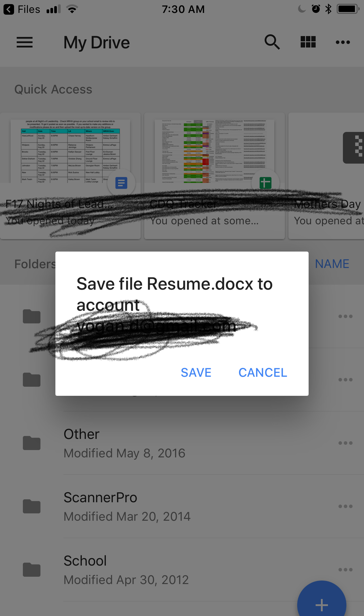Tap the search magnifier icon
This screenshot has width=364, height=616.
272,42
